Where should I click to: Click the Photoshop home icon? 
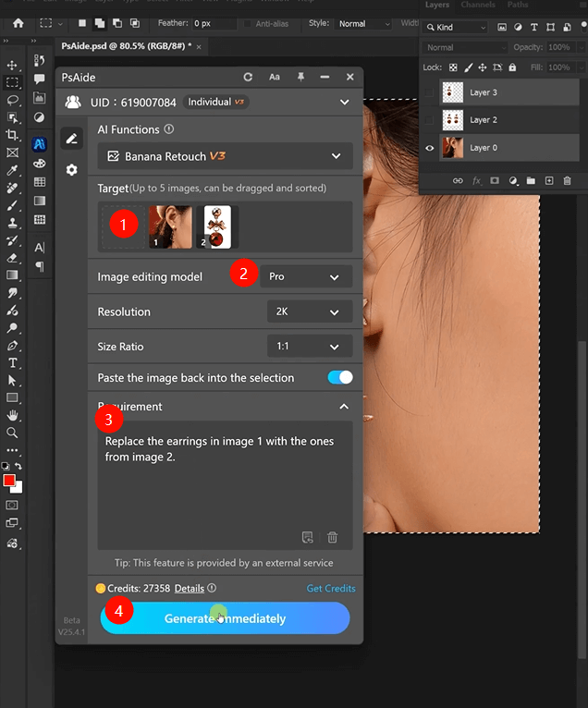point(18,23)
